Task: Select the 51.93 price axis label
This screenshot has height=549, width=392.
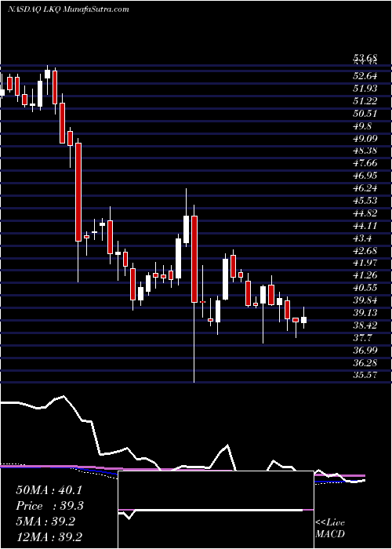Action: [365, 89]
